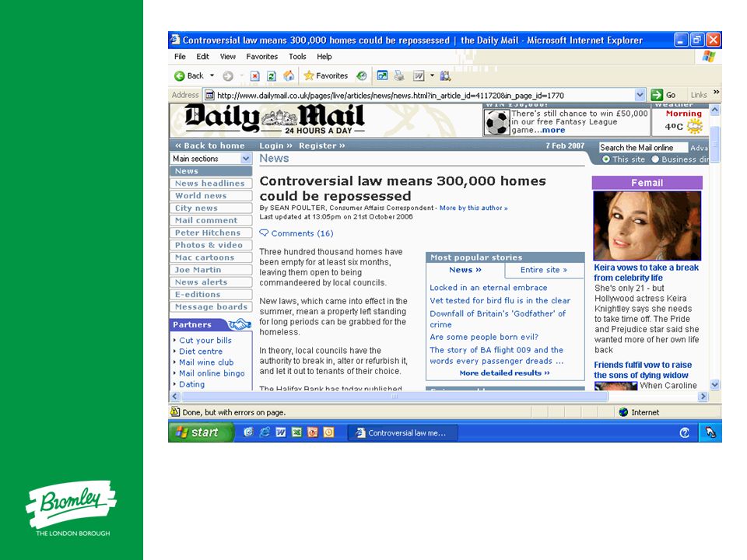This screenshot has width=747, height=560.
Task: Click the Print icon in toolbar
Action: (x=399, y=75)
